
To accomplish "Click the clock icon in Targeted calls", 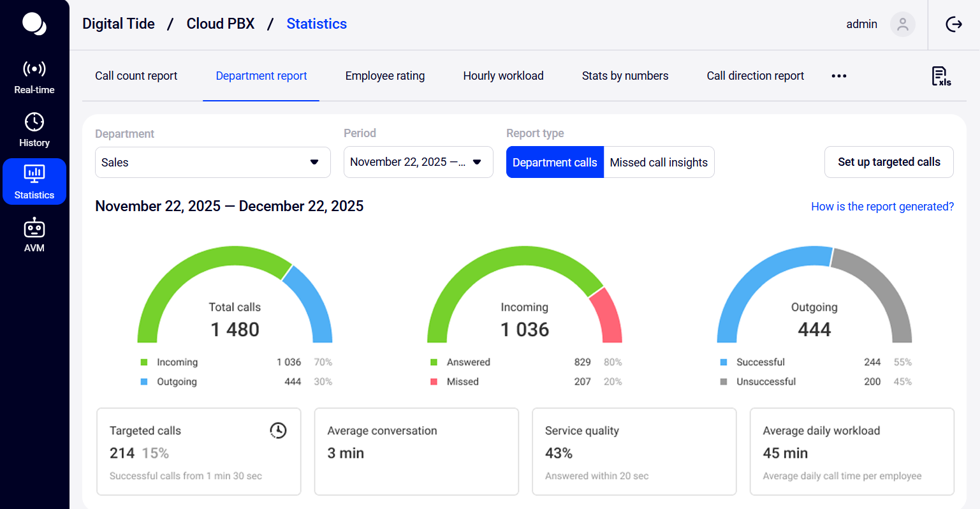I will point(278,431).
